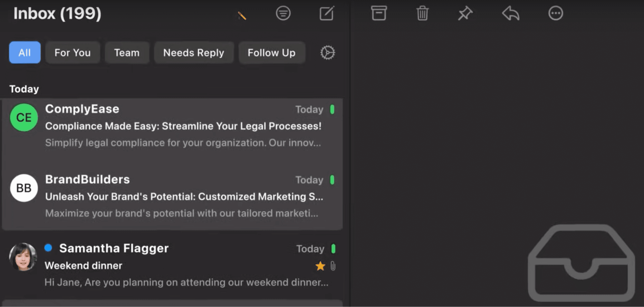Click Samantha Flagger's profile photo
The image size is (644, 307).
pos(23,257)
